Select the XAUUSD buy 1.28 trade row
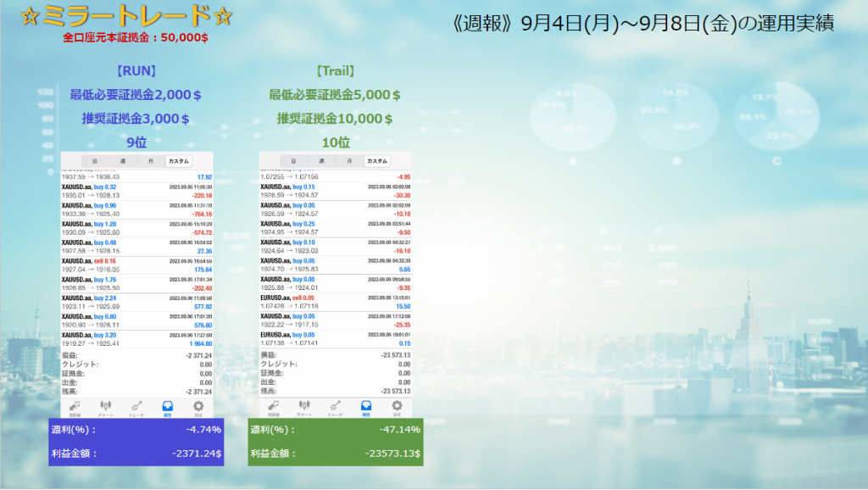Screen dimensions: 868x490 click(136, 229)
